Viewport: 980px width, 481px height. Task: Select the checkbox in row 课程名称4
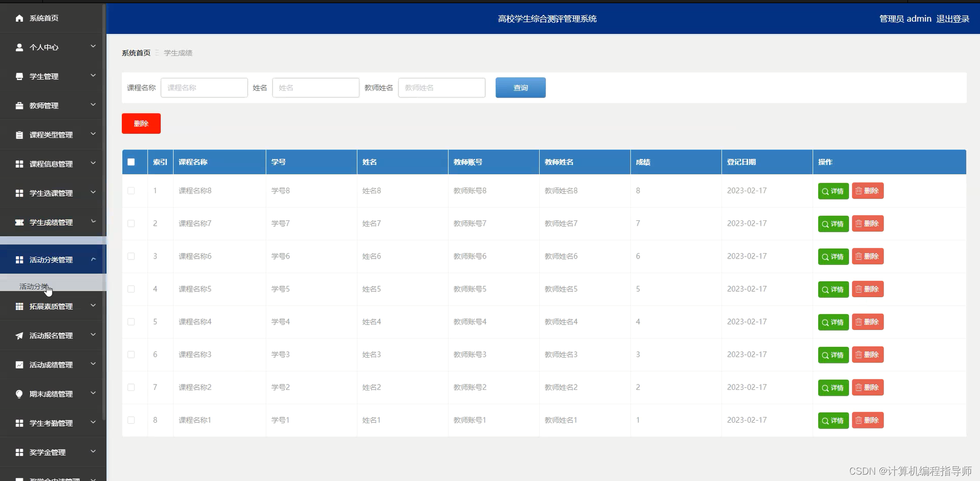(x=131, y=322)
